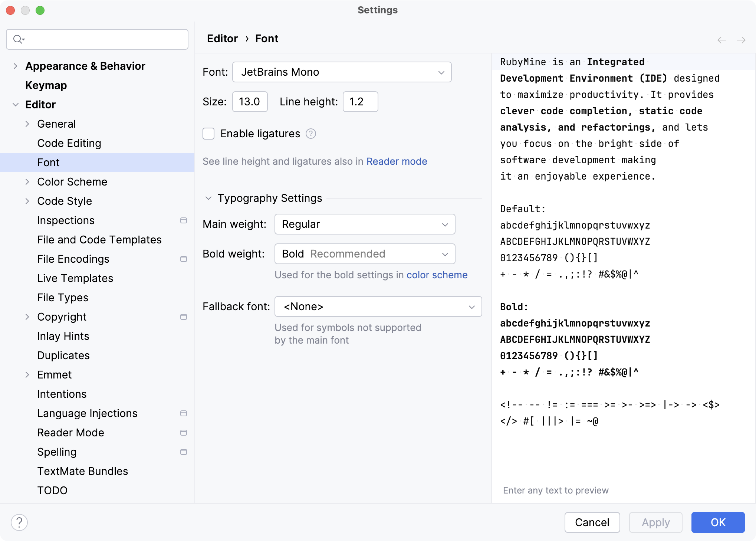Viewport: 756px width, 541px height.
Task: Click the Apply button
Action: point(655,522)
